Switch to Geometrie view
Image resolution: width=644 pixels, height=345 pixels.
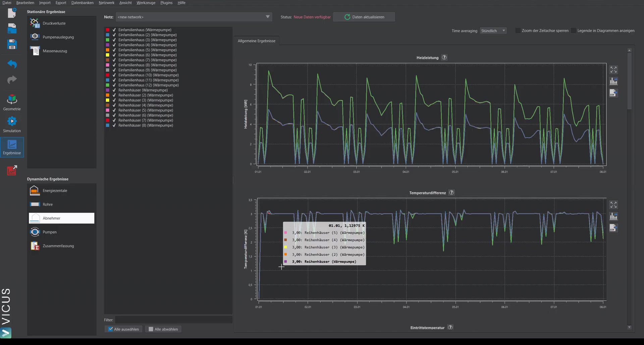(x=12, y=102)
